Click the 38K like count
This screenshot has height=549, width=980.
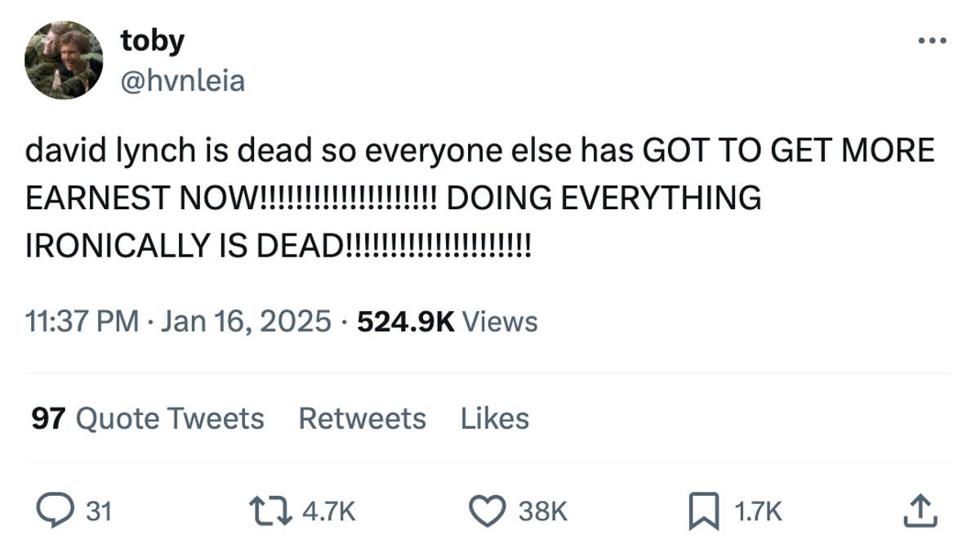click(x=543, y=511)
